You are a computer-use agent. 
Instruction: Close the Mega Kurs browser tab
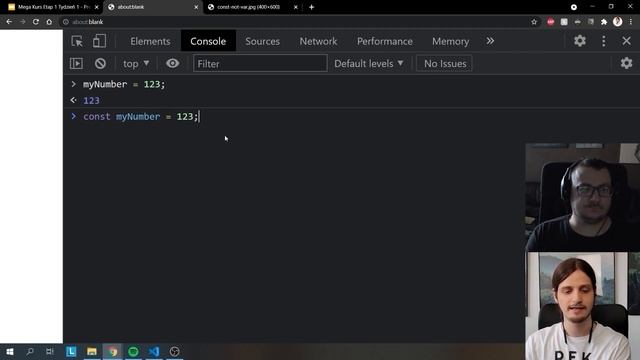tap(97, 7)
